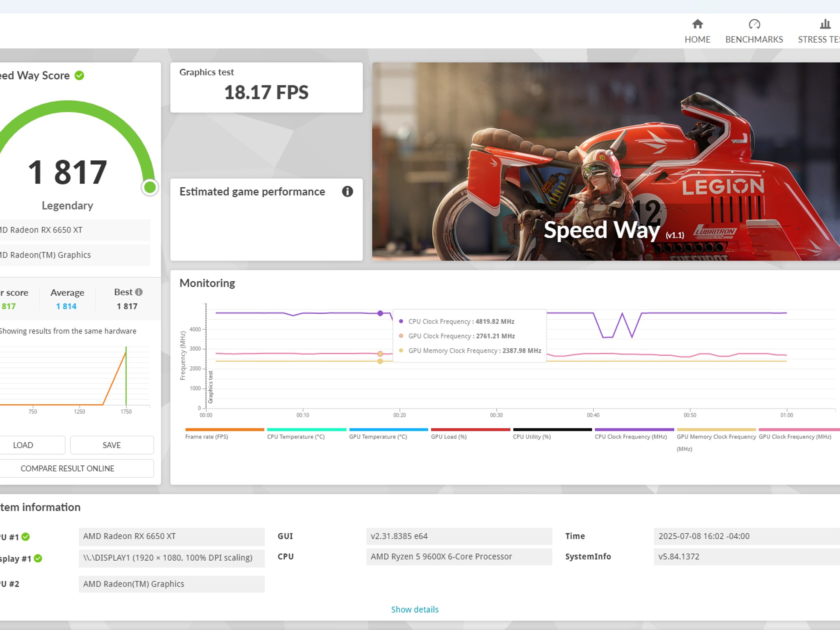Click the LOAD button
Viewport: 840px width, 630px height.
(x=23, y=445)
